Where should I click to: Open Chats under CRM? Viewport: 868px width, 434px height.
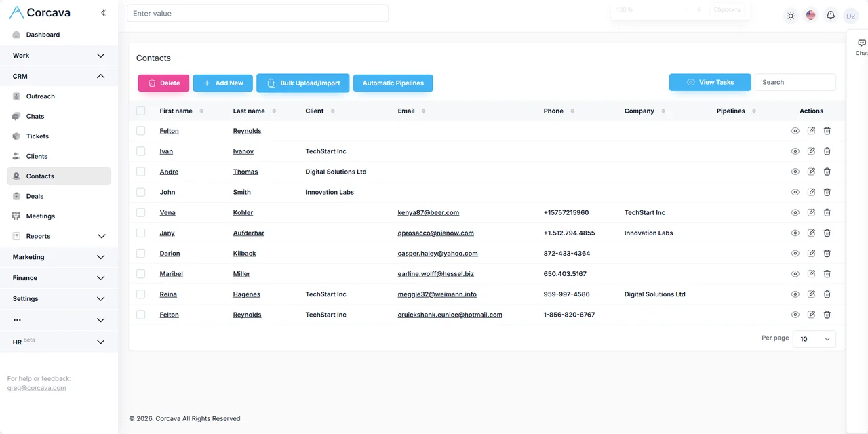coord(59,117)
